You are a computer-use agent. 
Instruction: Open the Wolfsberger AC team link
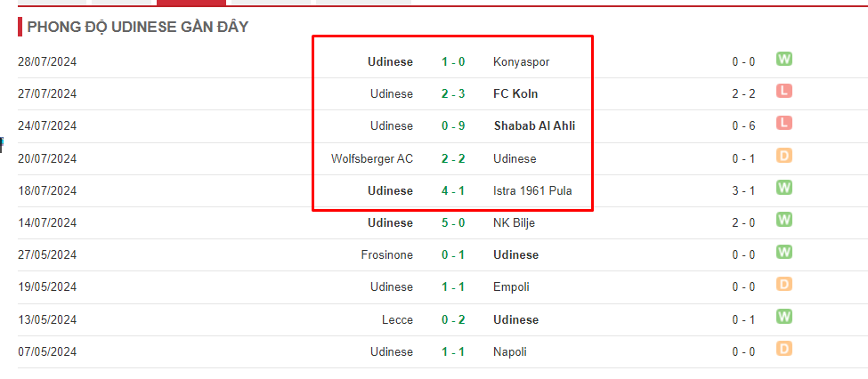coord(372,158)
